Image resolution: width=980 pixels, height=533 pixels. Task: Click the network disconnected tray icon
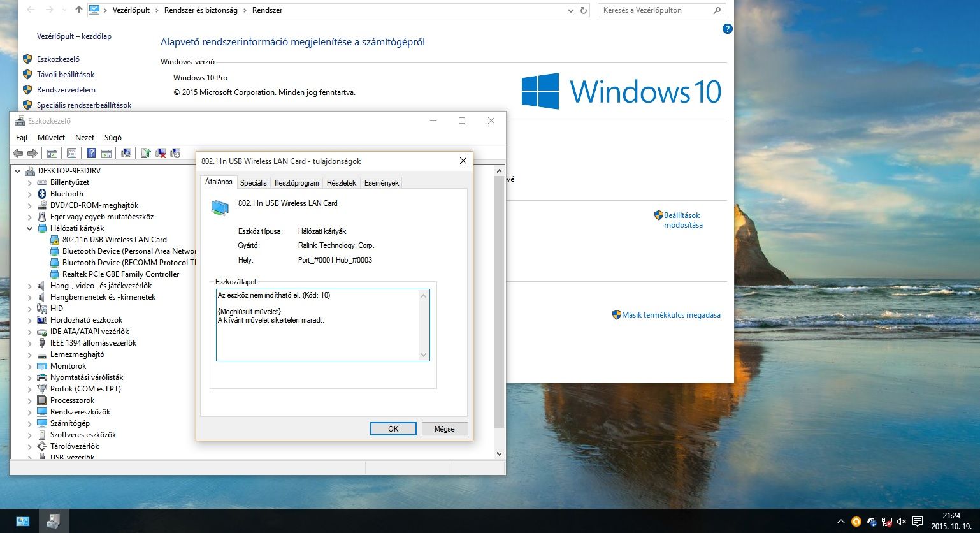(887, 522)
